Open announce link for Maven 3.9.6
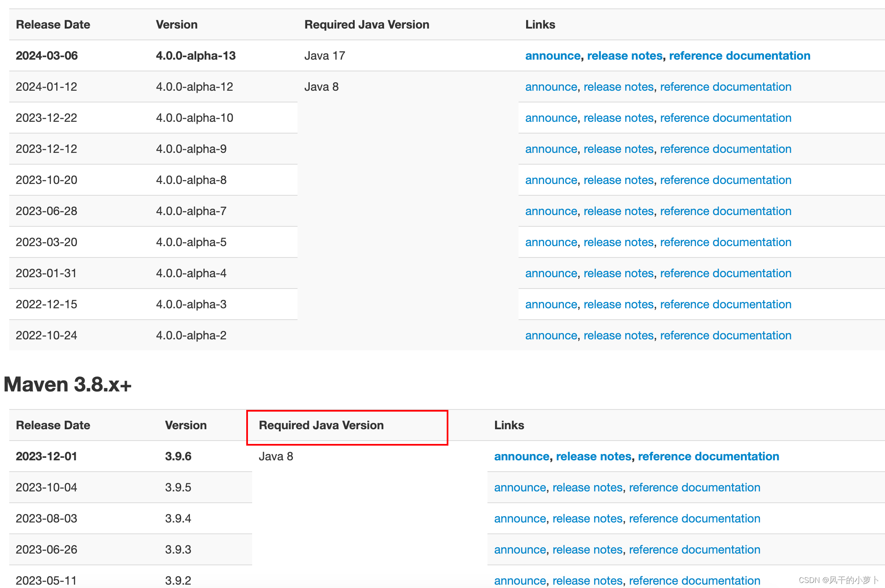The width and height of the screenshot is (885, 588). click(522, 456)
